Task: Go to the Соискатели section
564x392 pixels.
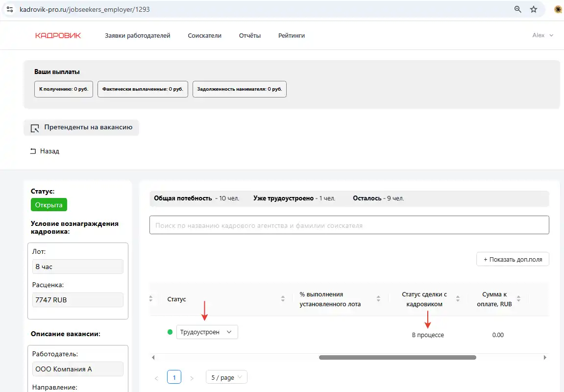Action: pyautogui.click(x=204, y=35)
